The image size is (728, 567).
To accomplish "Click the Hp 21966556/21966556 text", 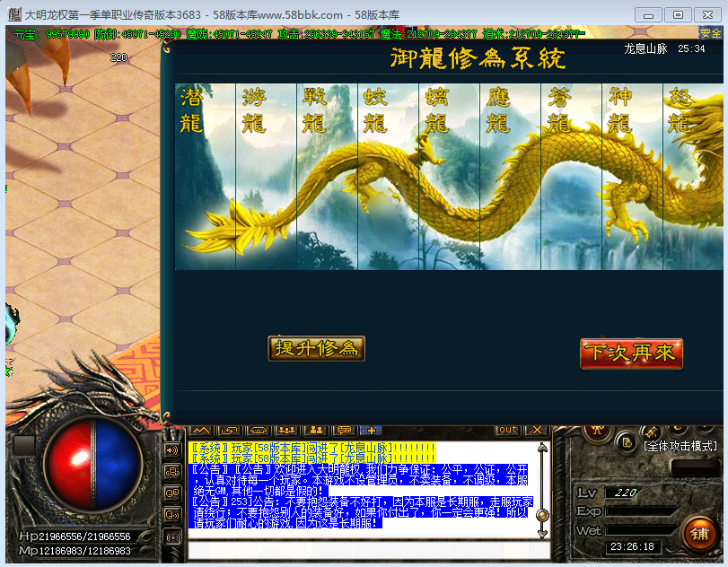I will [75, 536].
